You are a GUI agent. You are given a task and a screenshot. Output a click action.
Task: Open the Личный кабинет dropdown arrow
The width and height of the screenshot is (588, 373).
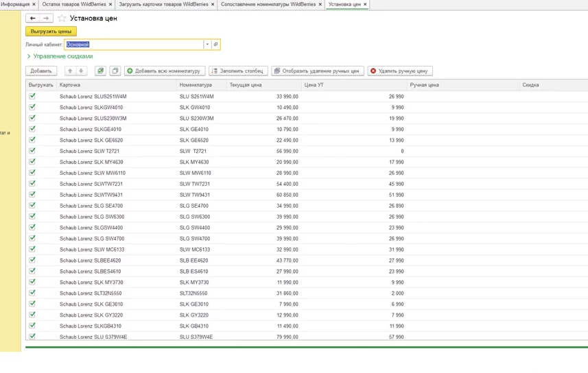tap(207, 45)
